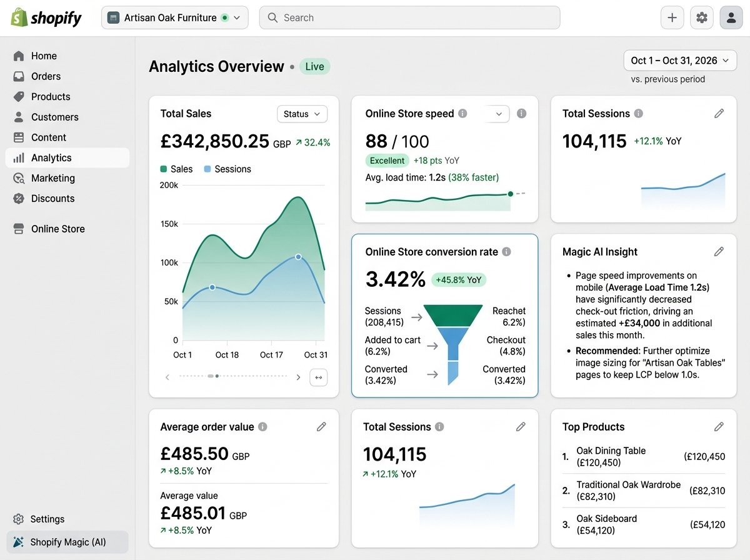Click info icon beside Average order value

262,427
